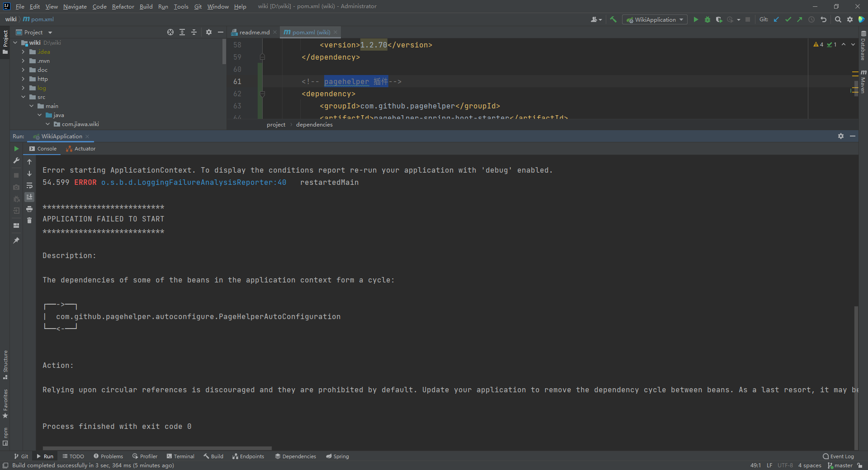Click console vertical scrollbar
This screenshot has width=868, height=470.
(856, 377)
